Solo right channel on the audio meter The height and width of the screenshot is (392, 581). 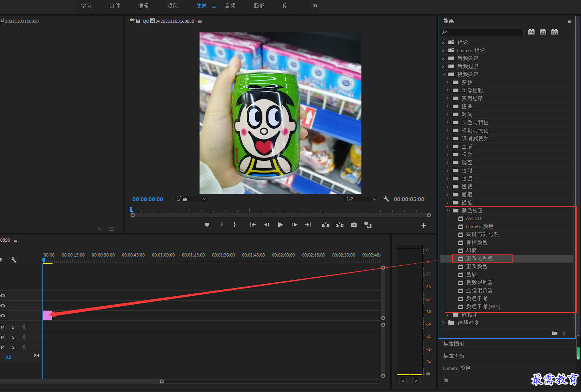pos(416,380)
